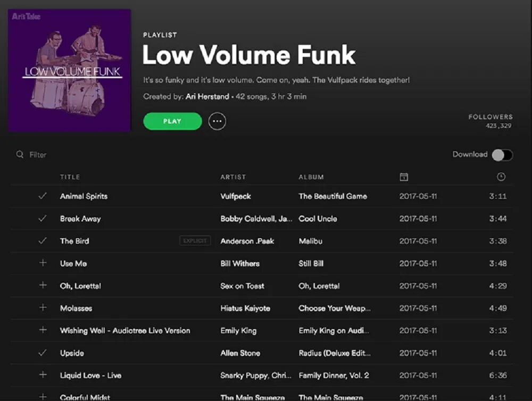
Task: Sort tracks by the ALBUM column header
Action: (311, 177)
